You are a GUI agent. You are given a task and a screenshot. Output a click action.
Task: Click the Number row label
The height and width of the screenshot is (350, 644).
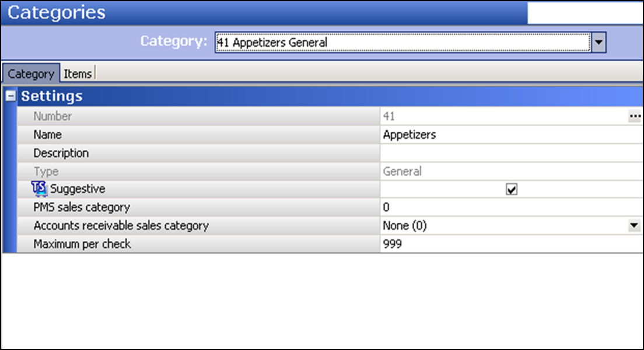52,116
